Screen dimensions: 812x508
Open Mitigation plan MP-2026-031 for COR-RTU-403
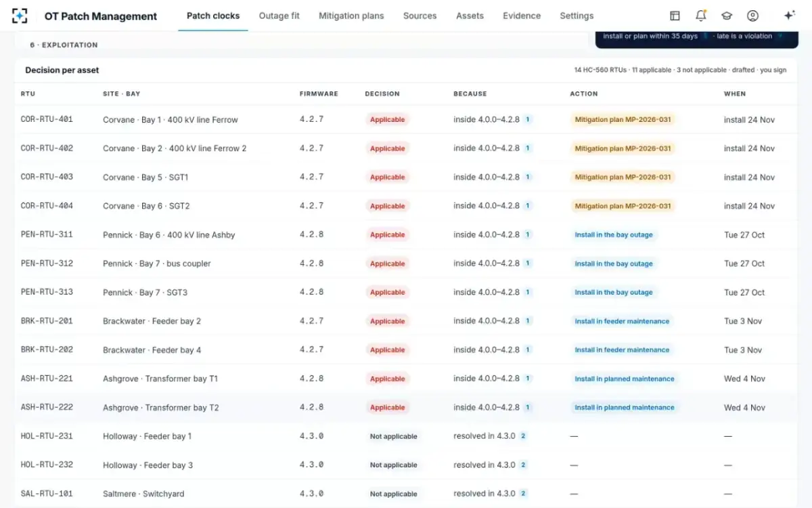[x=623, y=177]
